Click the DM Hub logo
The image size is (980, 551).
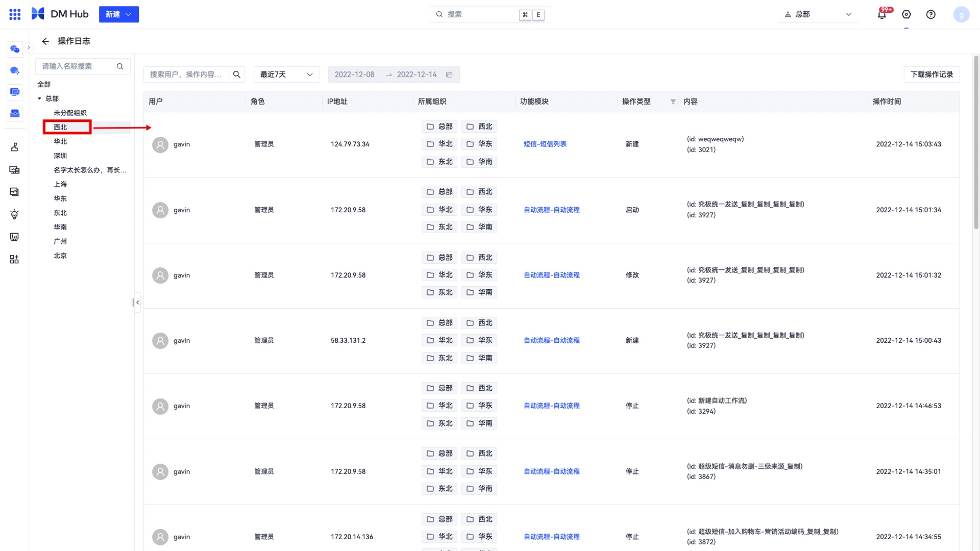(x=60, y=14)
